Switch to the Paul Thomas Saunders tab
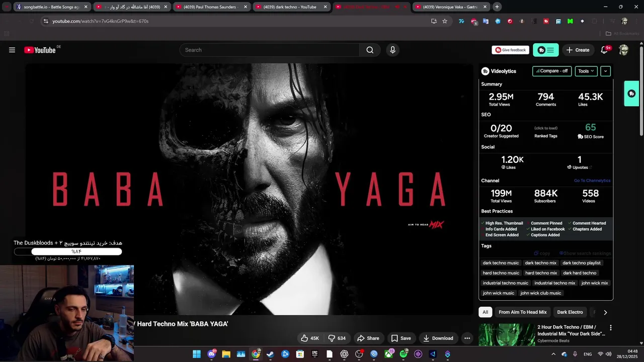 tap(212, 7)
